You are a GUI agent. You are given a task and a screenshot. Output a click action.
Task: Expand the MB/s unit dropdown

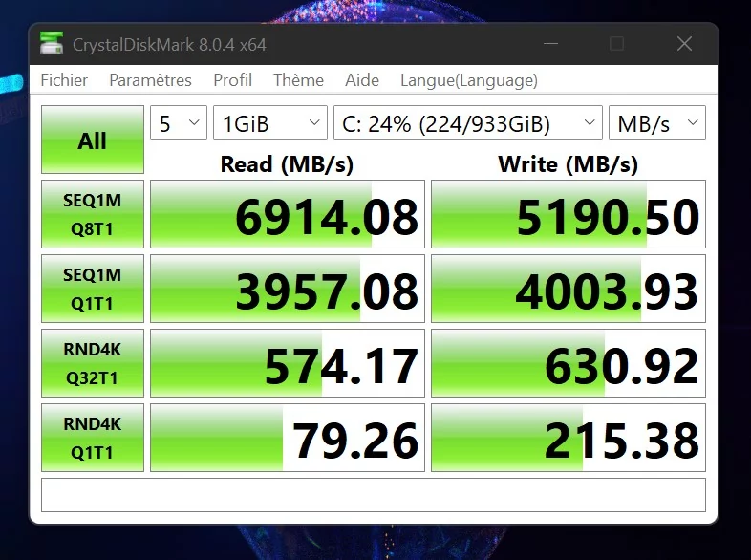click(657, 122)
